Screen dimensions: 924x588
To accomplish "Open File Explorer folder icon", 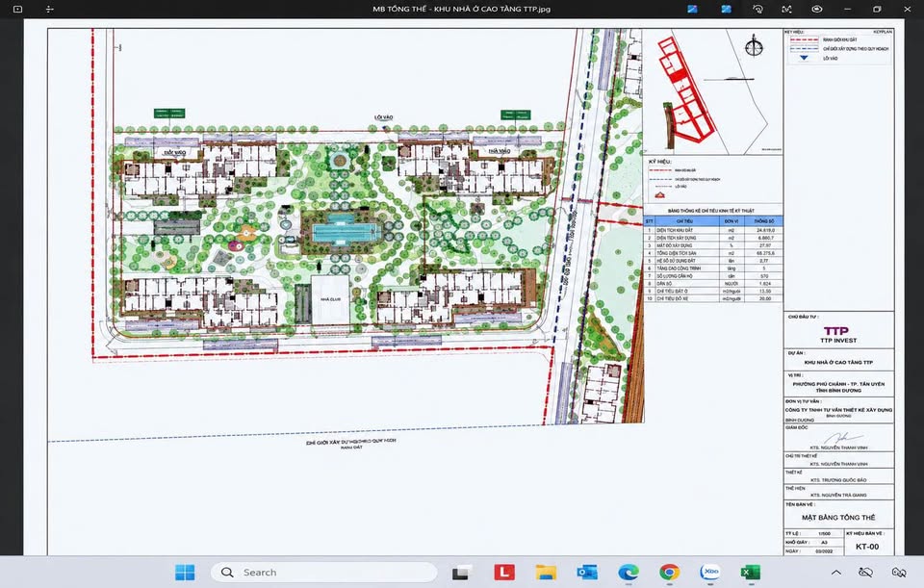I will pos(546,572).
